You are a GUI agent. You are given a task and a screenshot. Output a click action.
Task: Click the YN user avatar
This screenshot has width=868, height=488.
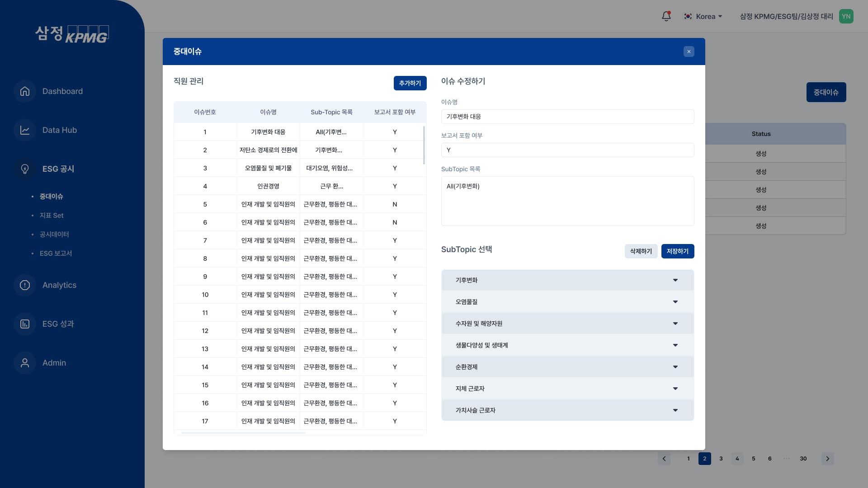click(x=846, y=16)
